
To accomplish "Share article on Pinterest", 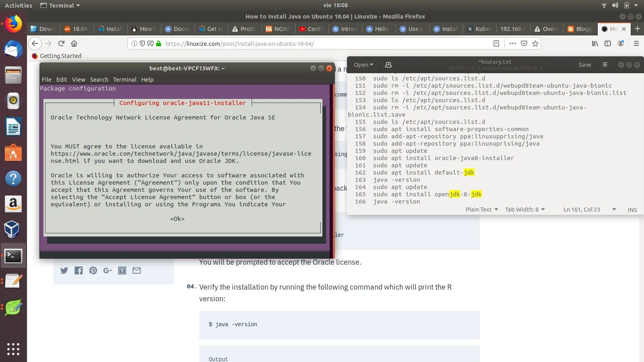I will 93,271.
